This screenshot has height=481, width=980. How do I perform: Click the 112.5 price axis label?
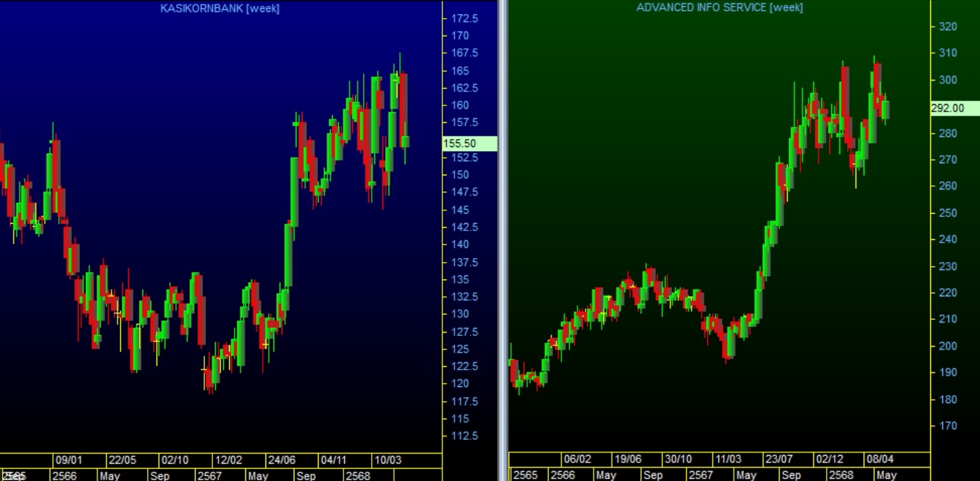pos(465,436)
